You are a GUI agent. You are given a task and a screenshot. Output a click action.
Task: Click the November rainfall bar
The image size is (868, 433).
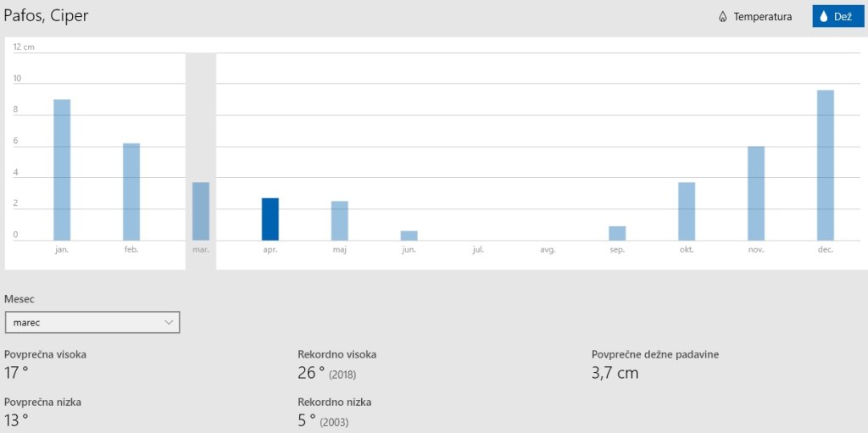(756, 193)
